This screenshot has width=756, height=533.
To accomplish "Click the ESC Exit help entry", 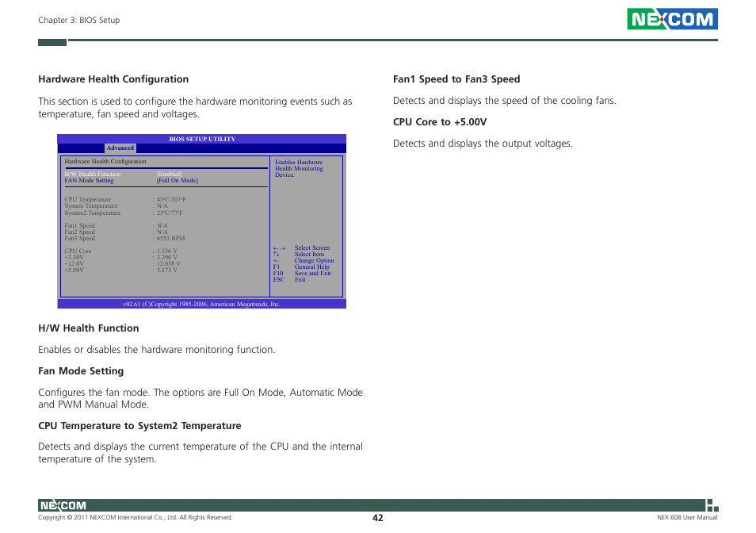I will [x=289, y=279].
